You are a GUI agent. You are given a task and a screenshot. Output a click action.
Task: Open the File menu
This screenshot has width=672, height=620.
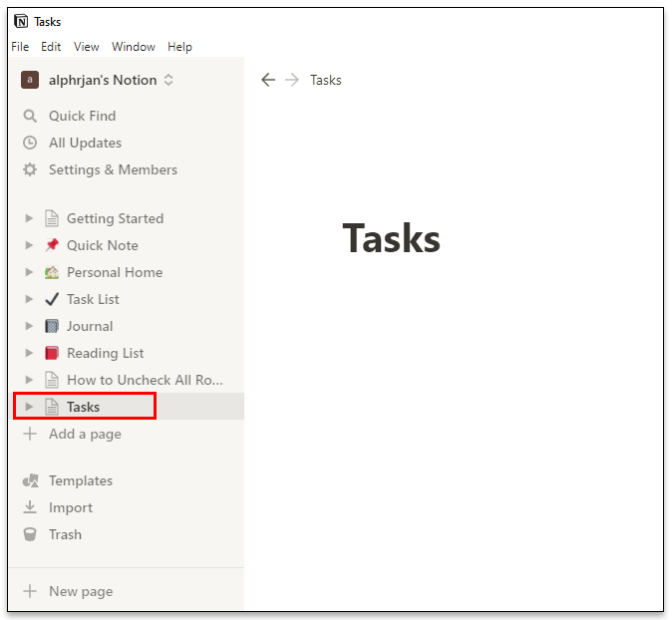pyautogui.click(x=20, y=46)
